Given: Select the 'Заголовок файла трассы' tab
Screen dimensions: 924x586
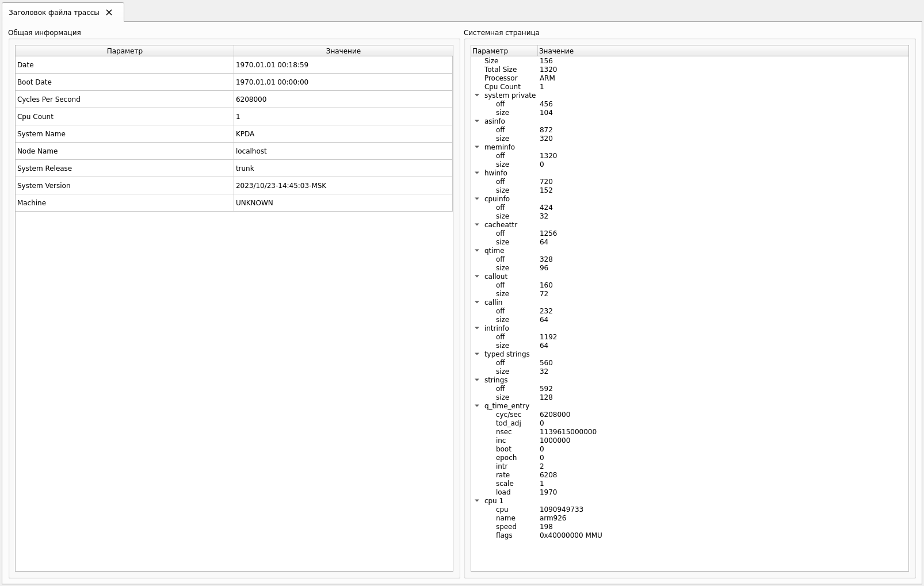Looking at the screenshot, I should (x=54, y=12).
